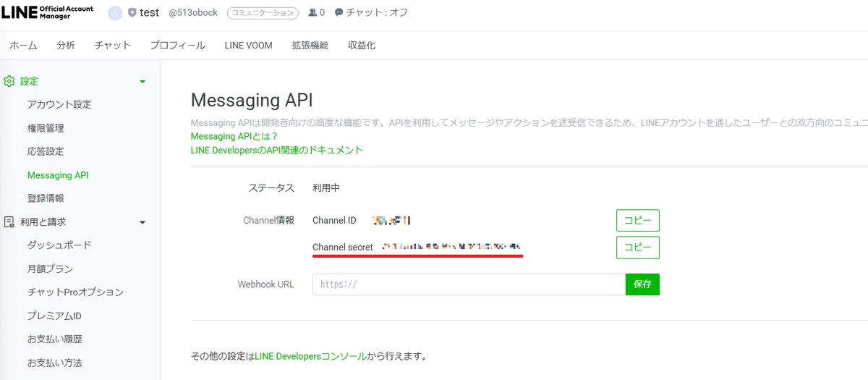This screenshot has height=380, width=868.
Task: Open LINE DevelopersのAPI関連のドキュメント link
Action: point(277,151)
